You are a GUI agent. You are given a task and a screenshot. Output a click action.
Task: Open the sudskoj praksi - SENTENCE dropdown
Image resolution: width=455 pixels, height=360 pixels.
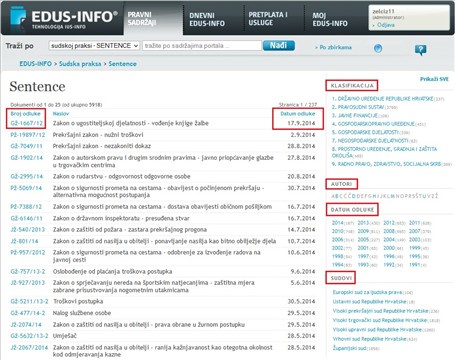click(94, 46)
